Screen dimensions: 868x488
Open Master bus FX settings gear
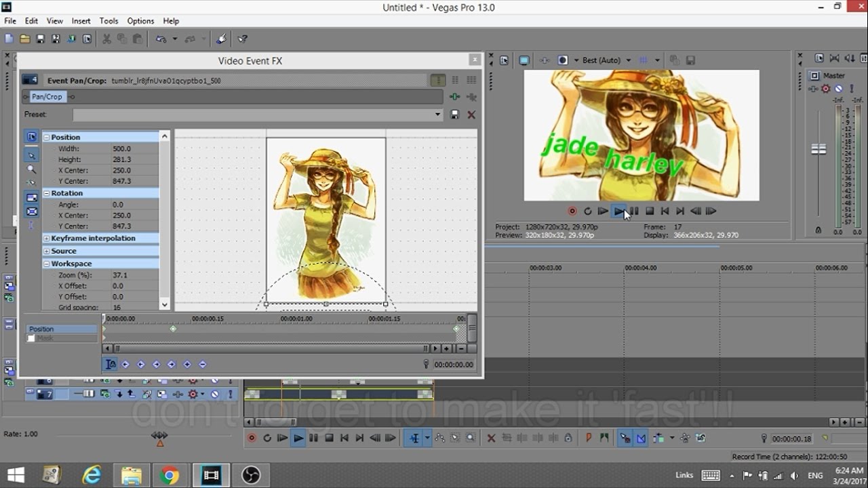point(825,89)
